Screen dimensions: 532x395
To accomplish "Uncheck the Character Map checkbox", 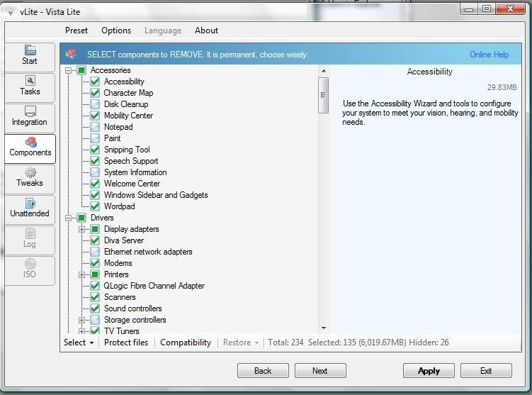I will (95, 93).
